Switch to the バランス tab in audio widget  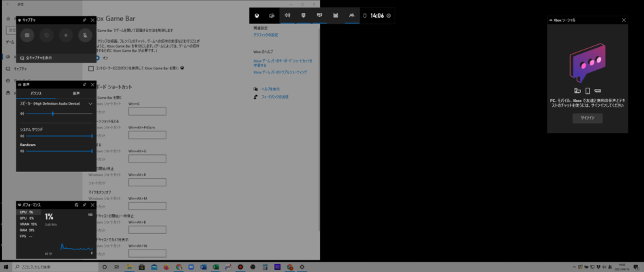[36, 94]
